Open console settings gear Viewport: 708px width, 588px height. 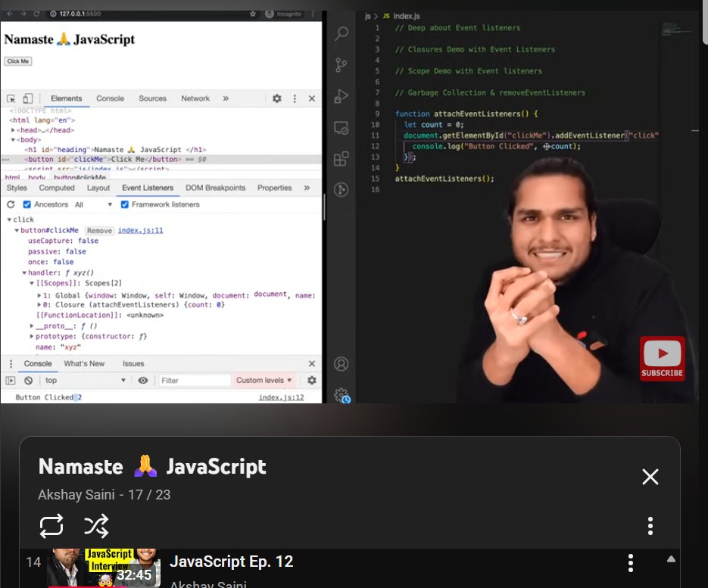(x=311, y=381)
